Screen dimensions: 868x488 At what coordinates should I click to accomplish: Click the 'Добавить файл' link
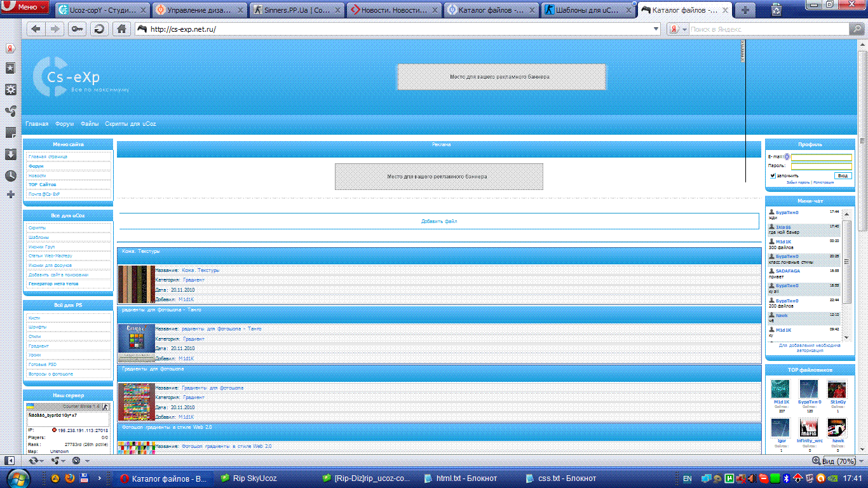pos(439,221)
